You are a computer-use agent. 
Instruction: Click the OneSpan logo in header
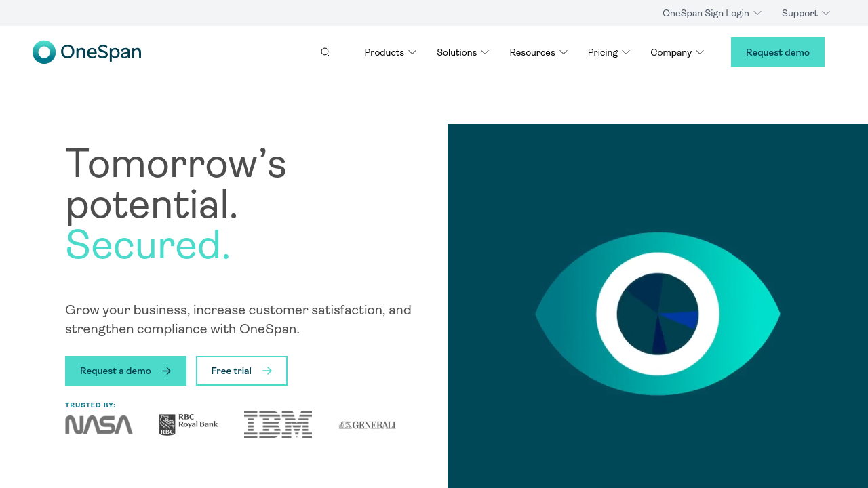coord(87,52)
